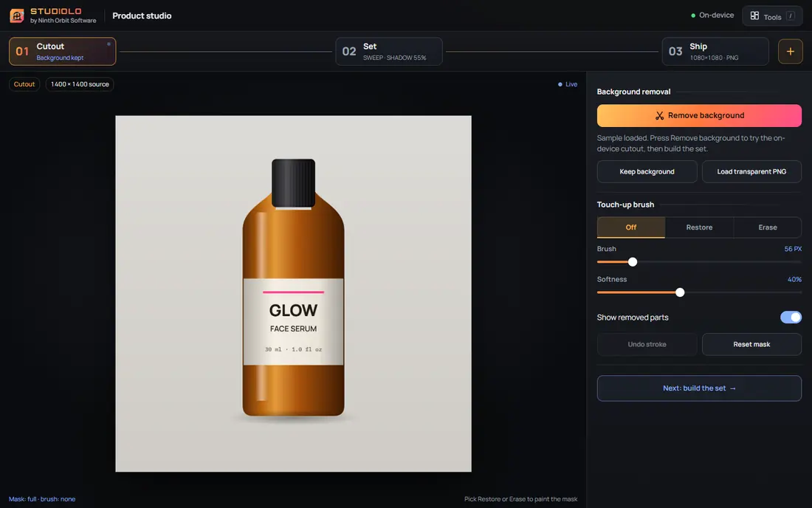Click the Cutout pill above canvas
The width and height of the screenshot is (812, 508).
[x=24, y=84]
